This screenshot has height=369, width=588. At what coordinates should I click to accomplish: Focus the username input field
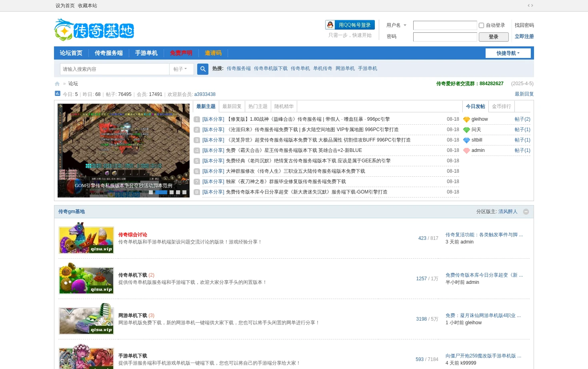point(445,26)
